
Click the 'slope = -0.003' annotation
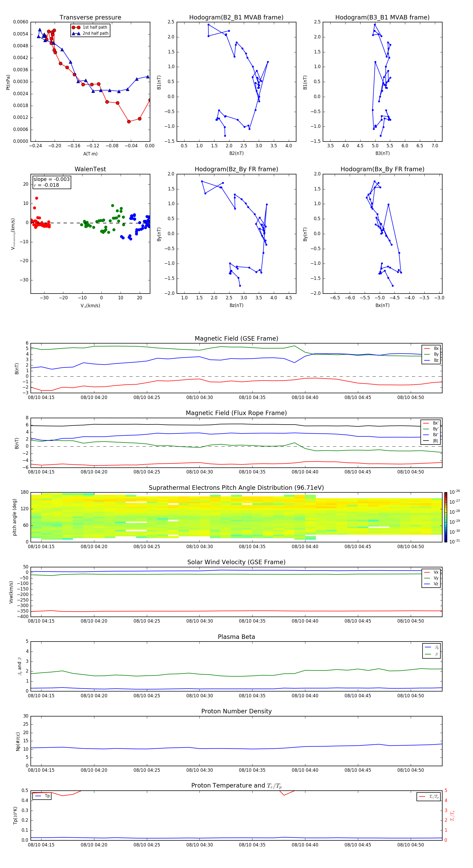[x=52, y=179]
